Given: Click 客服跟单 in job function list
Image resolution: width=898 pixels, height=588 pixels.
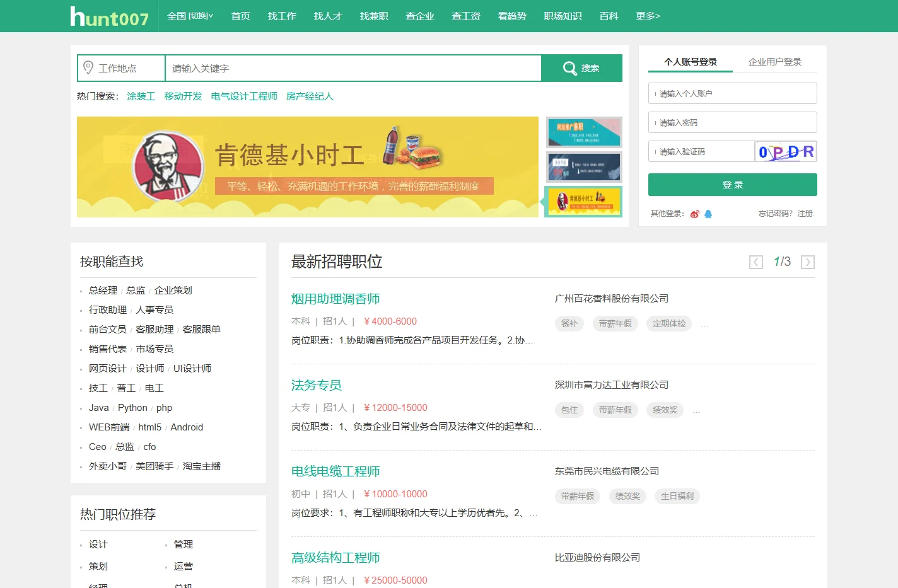Looking at the screenshot, I should coord(202,330).
